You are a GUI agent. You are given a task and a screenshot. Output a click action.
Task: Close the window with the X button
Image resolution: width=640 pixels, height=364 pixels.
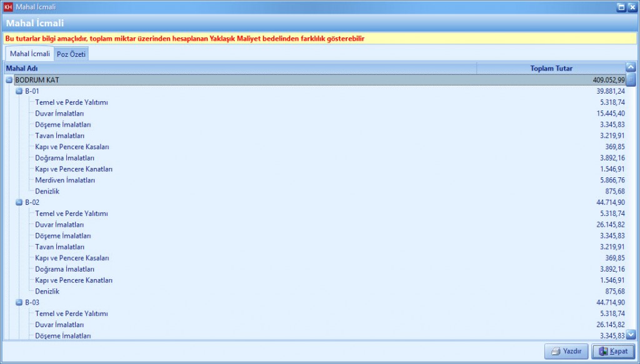coord(631,7)
